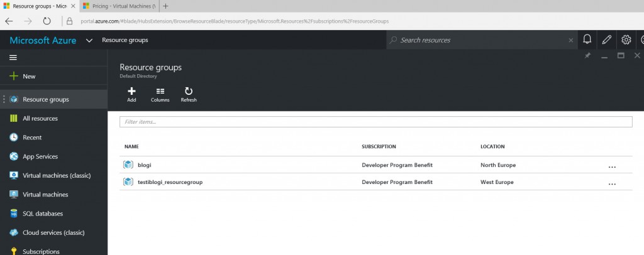Maximize the Resource groups blade

click(x=621, y=55)
